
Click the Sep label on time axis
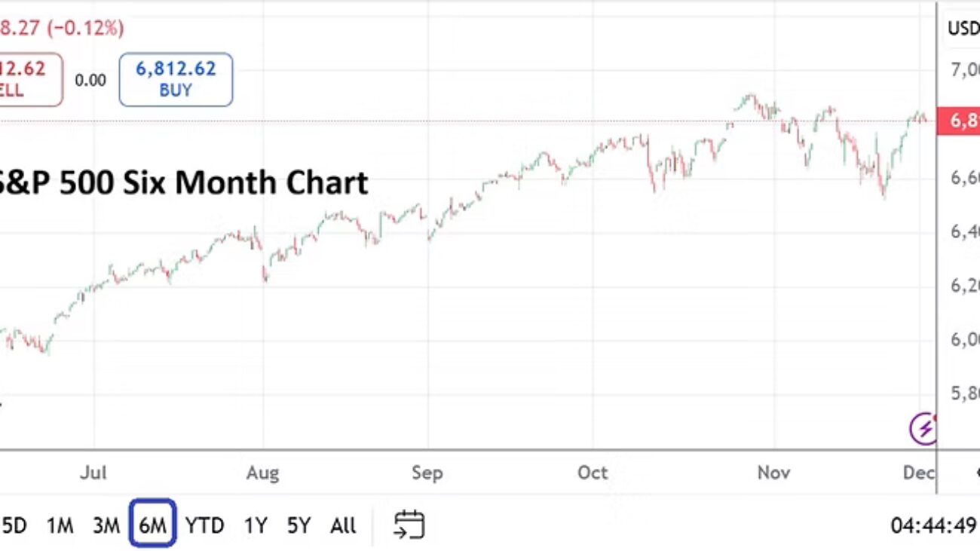tap(427, 473)
